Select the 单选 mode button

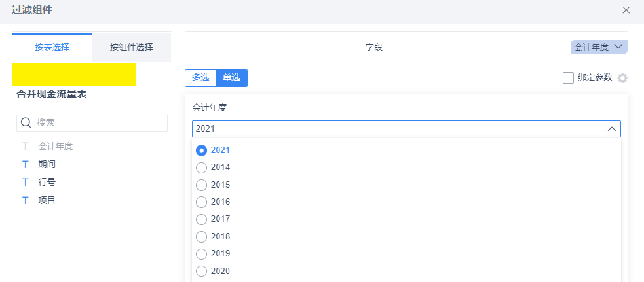coord(232,78)
